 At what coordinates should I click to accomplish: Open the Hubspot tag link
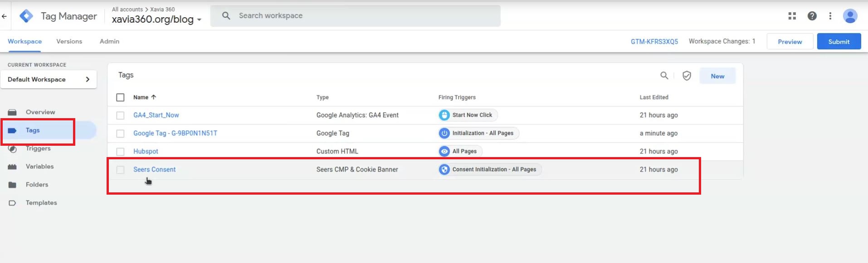[146, 151]
